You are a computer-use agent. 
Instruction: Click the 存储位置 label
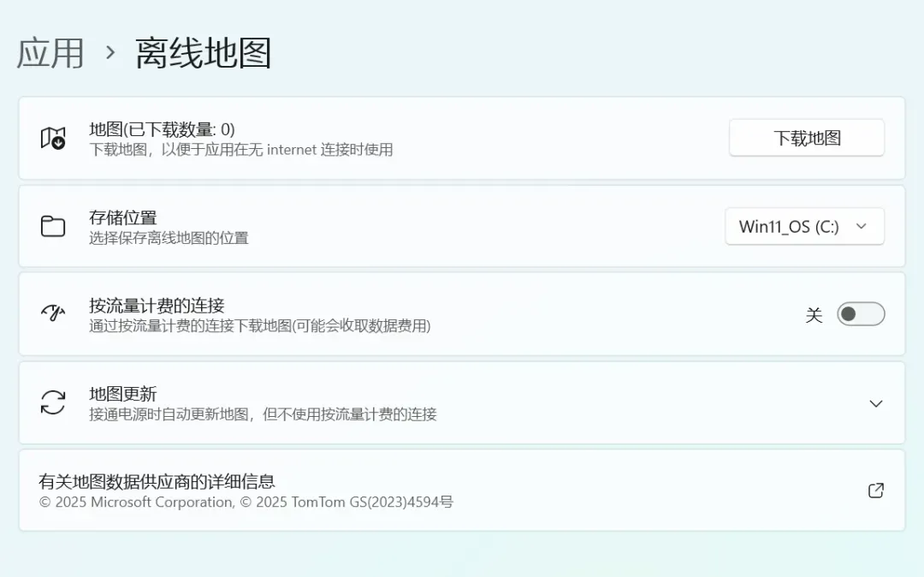(x=122, y=217)
